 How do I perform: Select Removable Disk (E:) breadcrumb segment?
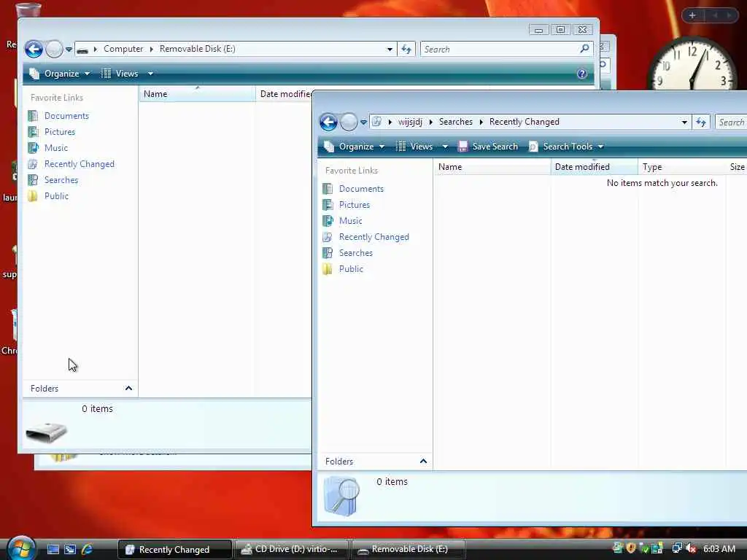pyautogui.click(x=197, y=49)
